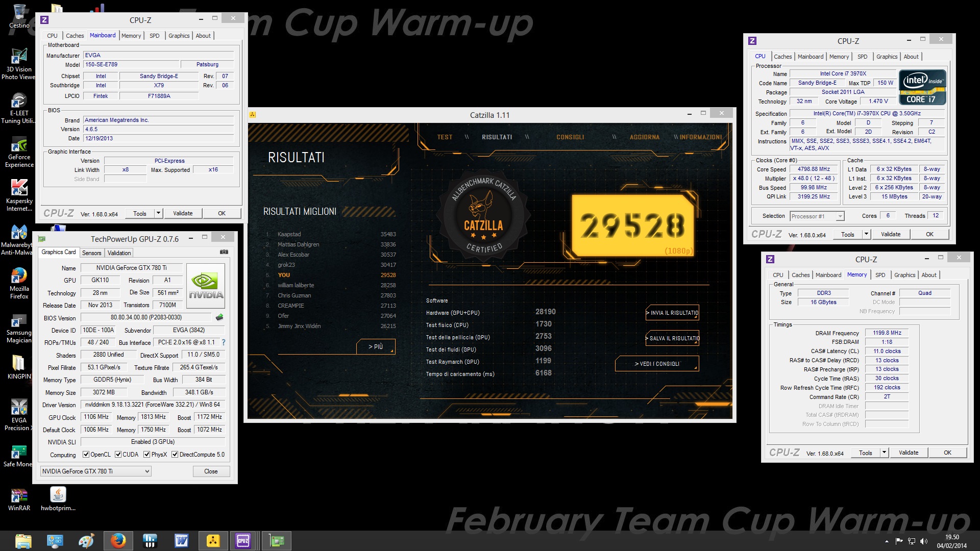Open File Explorer from taskbar

coord(23,541)
